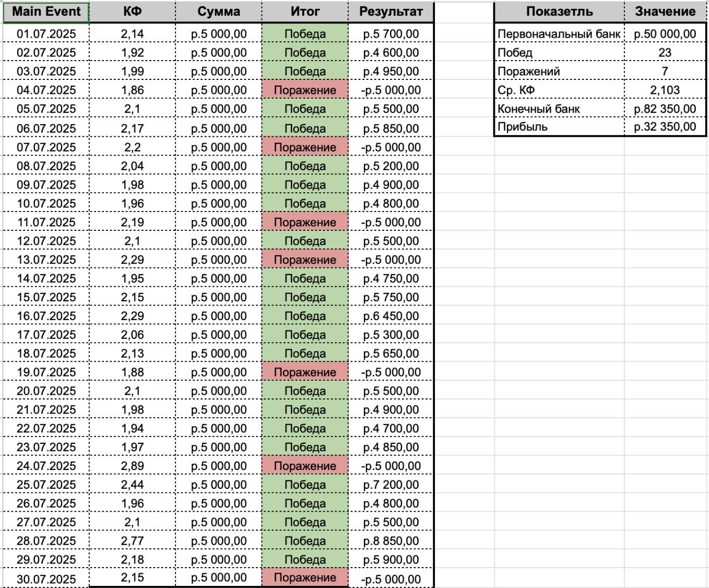Select the result cell р.7 200,00
Screen dimensions: 709x588
391,485
